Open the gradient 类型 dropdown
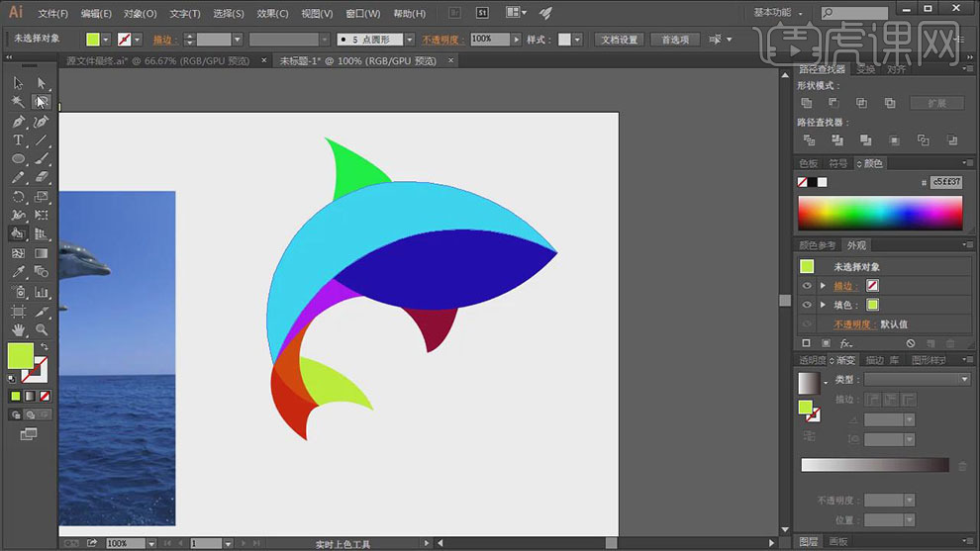980x551 pixels. click(916, 380)
